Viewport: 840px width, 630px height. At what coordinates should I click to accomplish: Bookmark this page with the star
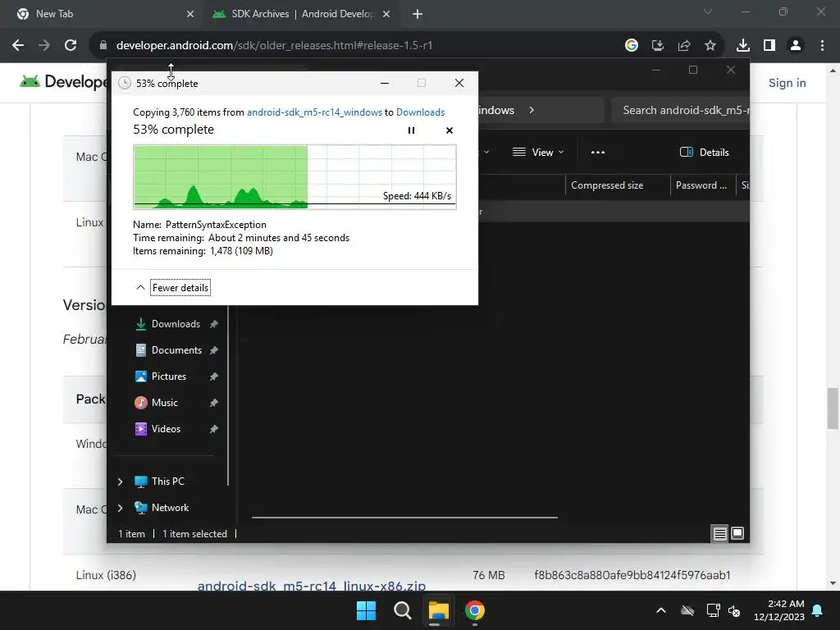pos(710,46)
